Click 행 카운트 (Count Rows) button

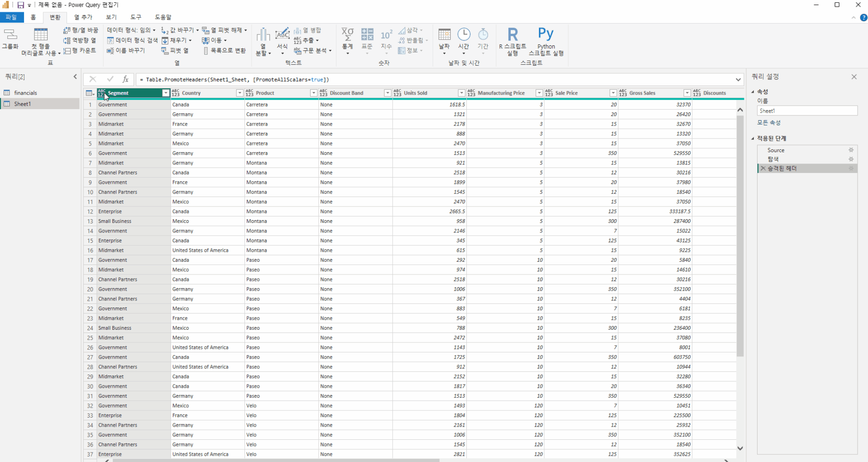point(80,51)
